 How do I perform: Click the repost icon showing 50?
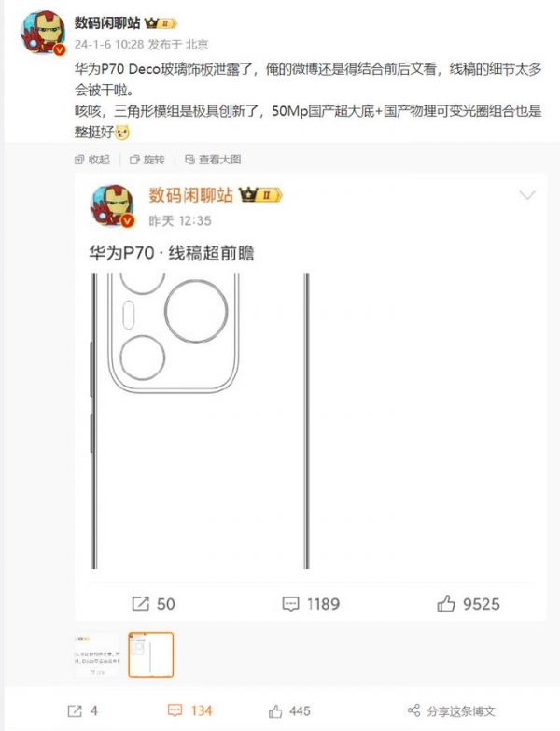tap(140, 604)
